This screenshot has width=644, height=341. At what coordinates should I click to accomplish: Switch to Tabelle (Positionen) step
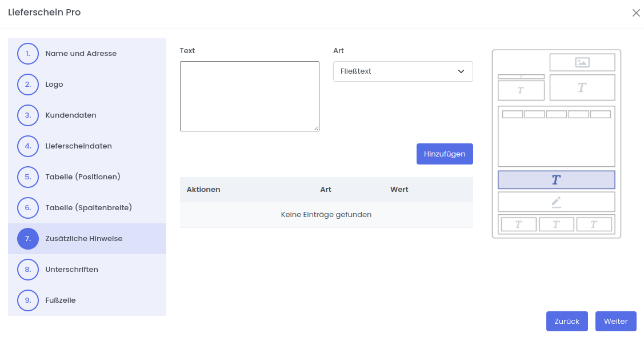(83, 177)
